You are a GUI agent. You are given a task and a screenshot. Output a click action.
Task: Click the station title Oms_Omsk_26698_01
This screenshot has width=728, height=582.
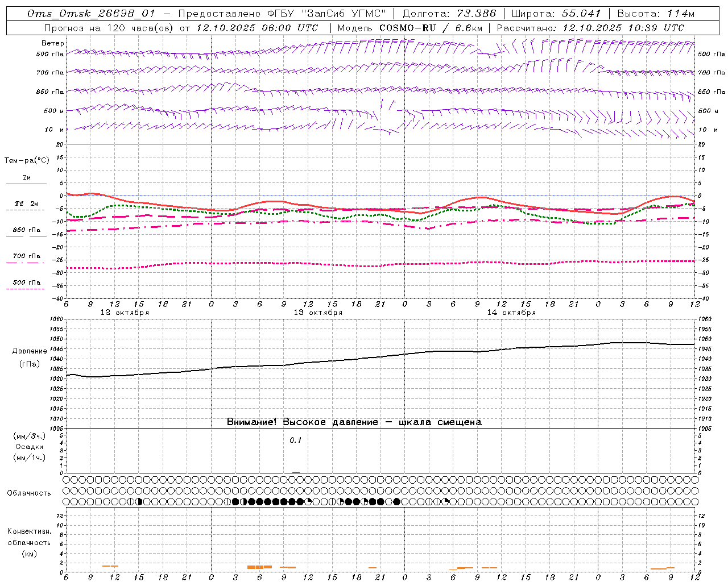pyautogui.click(x=91, y=14)
